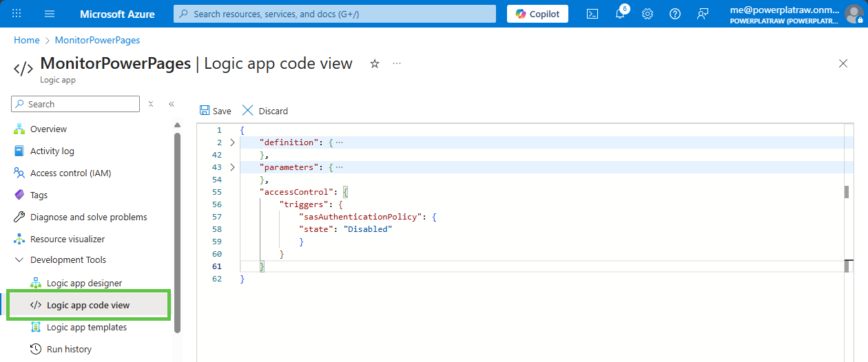Open Logic app templates
Viewport: 868px width, 362px height.
(x=87, y=327)
